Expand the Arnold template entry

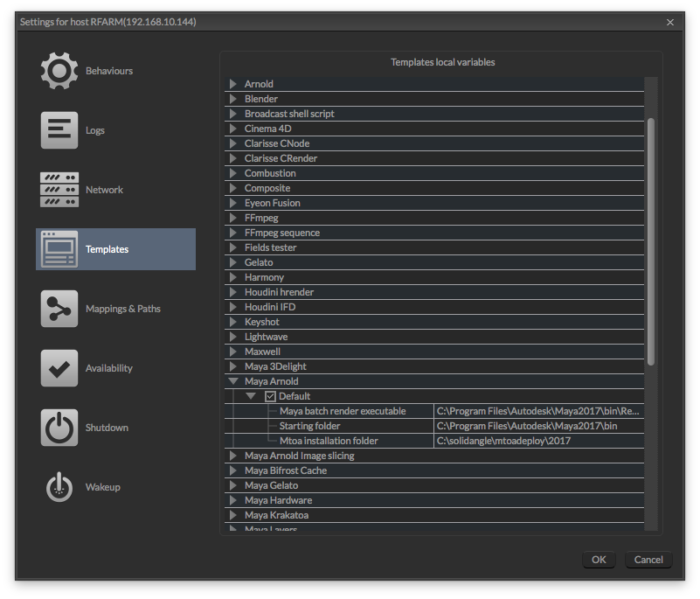coord(232,83)
